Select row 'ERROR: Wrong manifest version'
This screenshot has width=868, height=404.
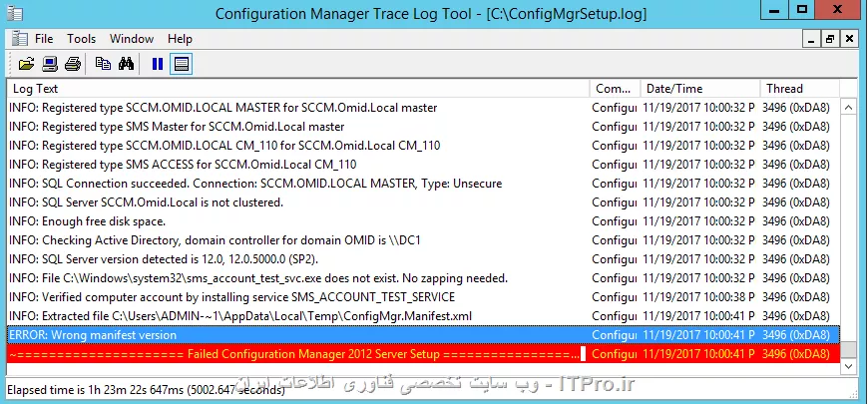pyautogui.click(x=423, y=335)
